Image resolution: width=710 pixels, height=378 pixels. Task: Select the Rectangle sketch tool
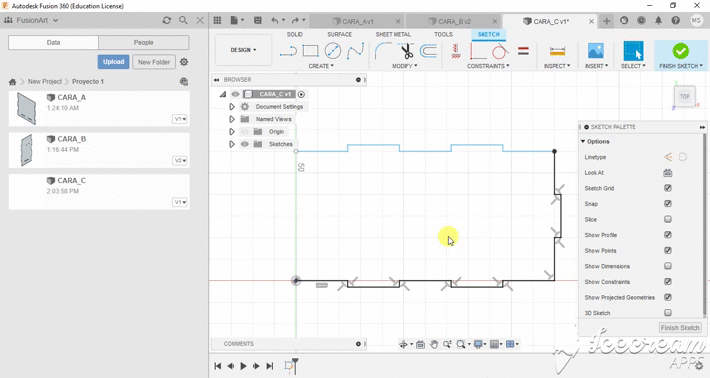tap(310, 51)
